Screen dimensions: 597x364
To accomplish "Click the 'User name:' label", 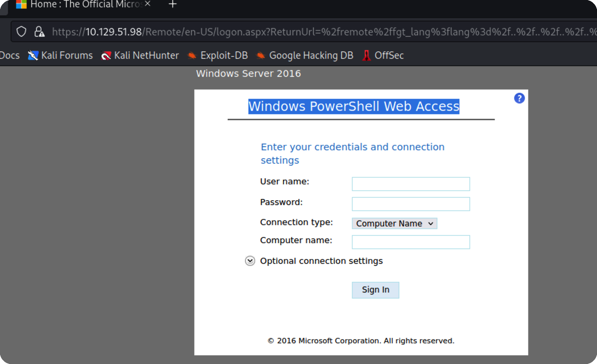I will click(x=284, y=181).
